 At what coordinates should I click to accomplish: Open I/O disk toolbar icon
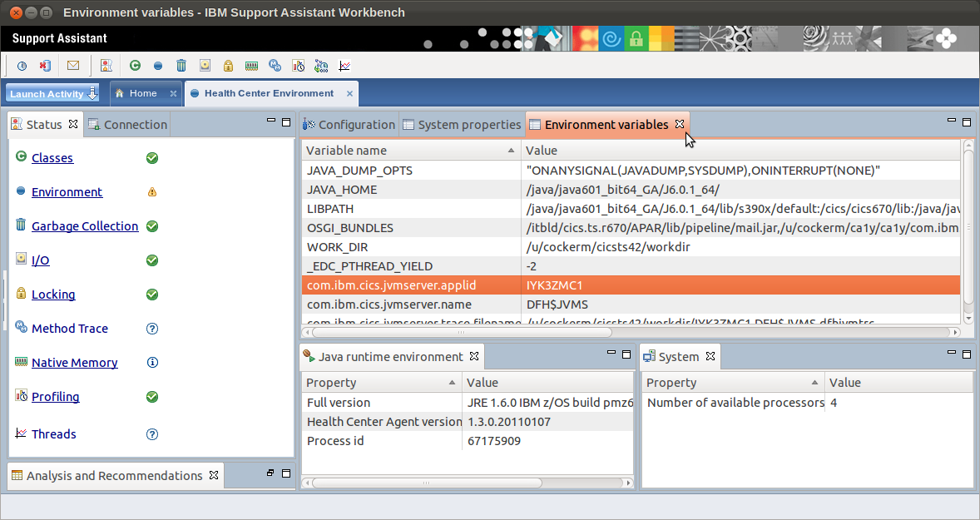click(205, 66)
